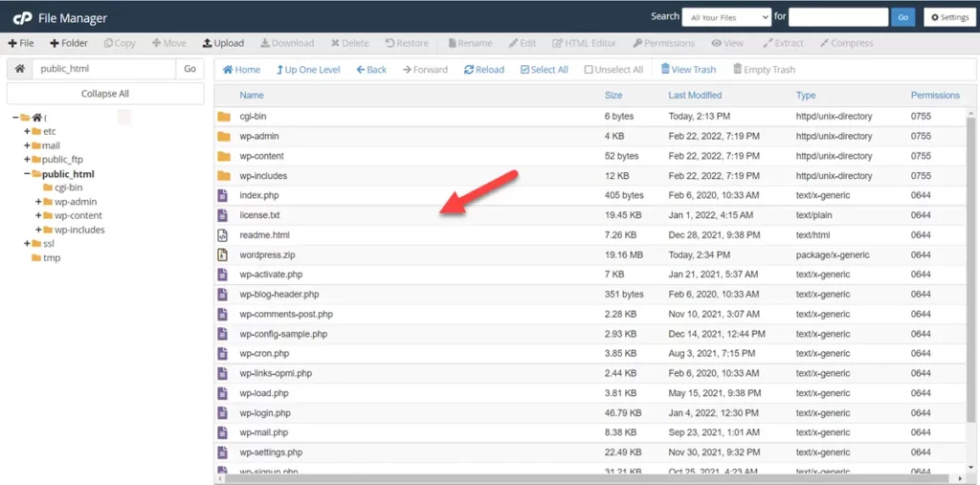Click the search text input field
Viewport: 980px width, 485px height.
tap(838, 17)
